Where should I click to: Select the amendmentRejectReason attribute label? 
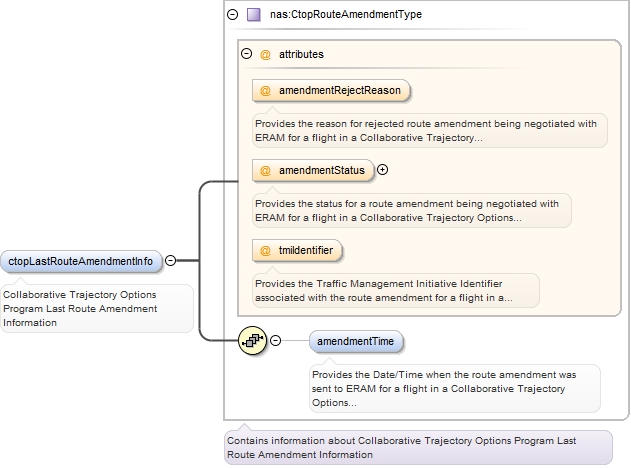point(340,91)
